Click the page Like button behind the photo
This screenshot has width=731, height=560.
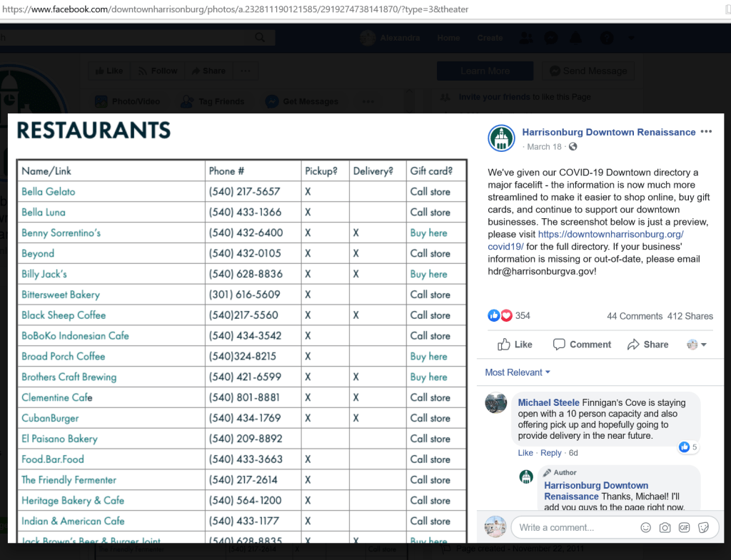(x=109, y=71)
